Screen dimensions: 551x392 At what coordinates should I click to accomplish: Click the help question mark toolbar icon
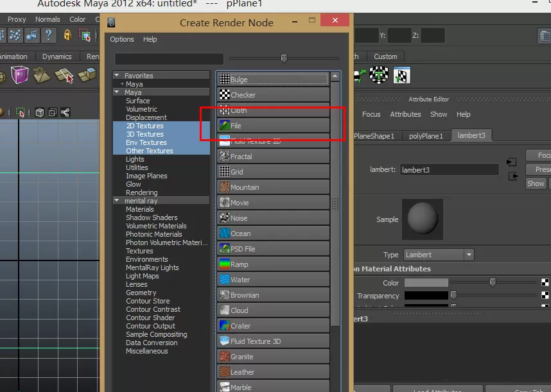click(49, 35)
